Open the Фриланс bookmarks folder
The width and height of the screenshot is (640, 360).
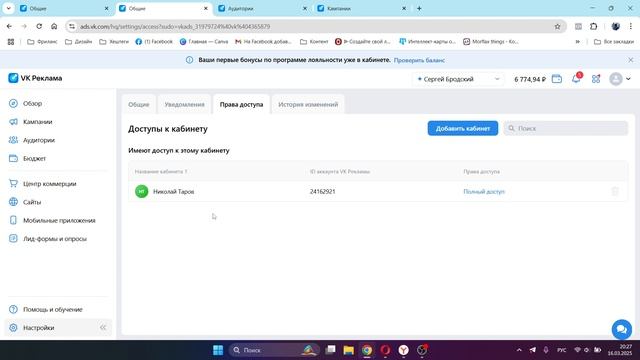coord(42,42)
